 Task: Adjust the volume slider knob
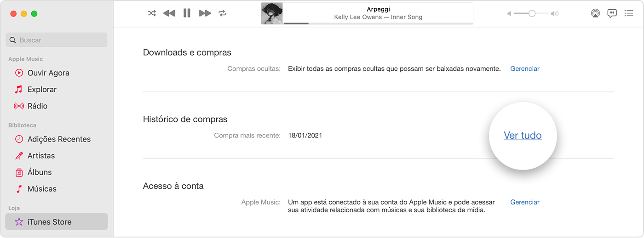[x=532, y=13]
